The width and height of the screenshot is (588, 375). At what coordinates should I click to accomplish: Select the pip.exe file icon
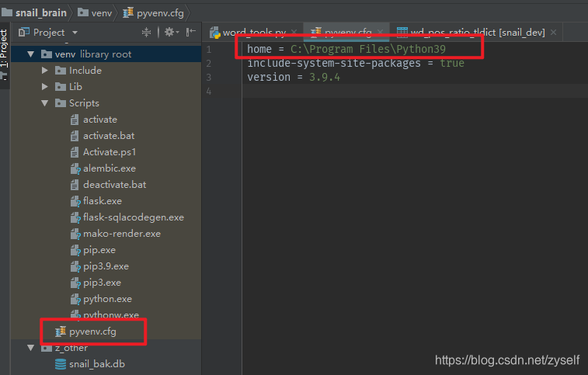tap(75, 250)
